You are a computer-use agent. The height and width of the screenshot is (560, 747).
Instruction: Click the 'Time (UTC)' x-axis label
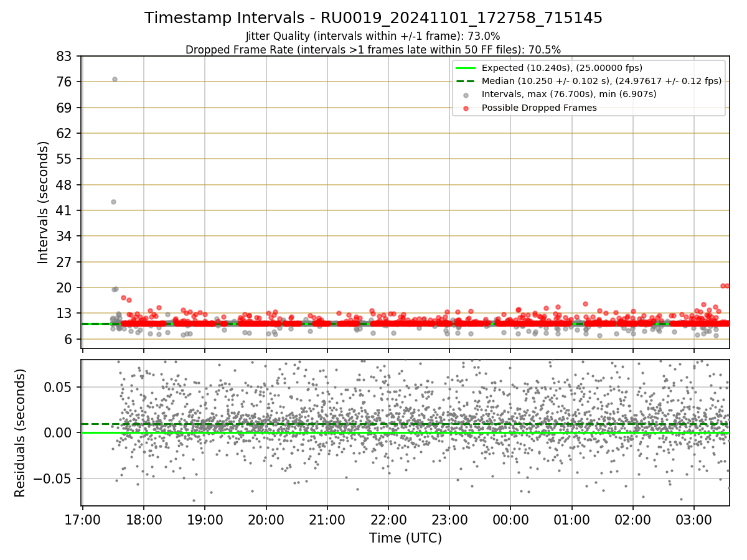click(405, 538)
